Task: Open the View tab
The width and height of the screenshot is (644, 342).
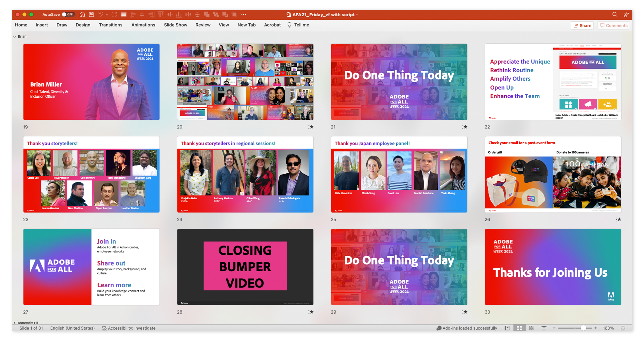Action: [x=224, y=25]
